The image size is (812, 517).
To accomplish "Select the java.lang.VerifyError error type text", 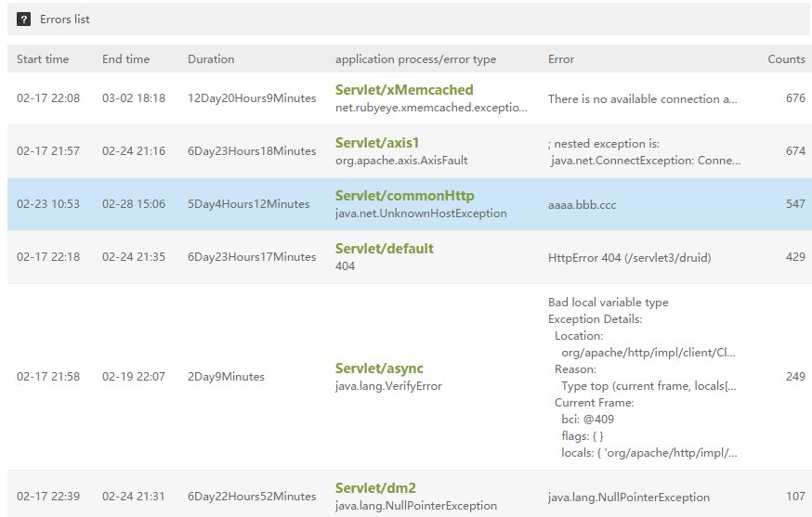I will [x=388, y=386].
